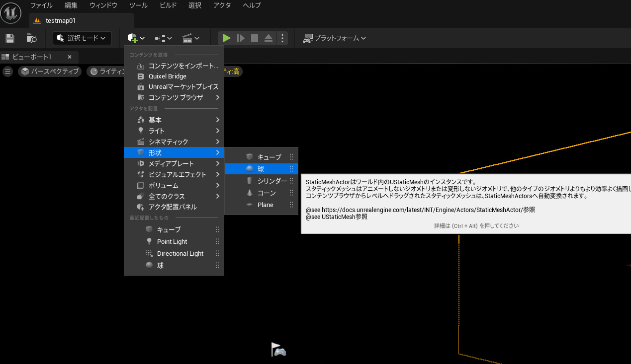Expand the プラットフォーム dropdown
This screenshot has width=631, height=364.
click(335, 38)
